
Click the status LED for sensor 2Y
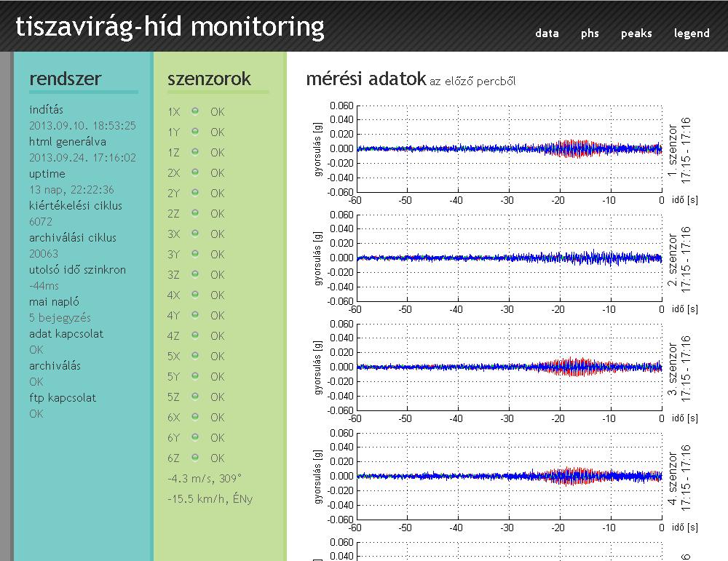pos(195,193)
